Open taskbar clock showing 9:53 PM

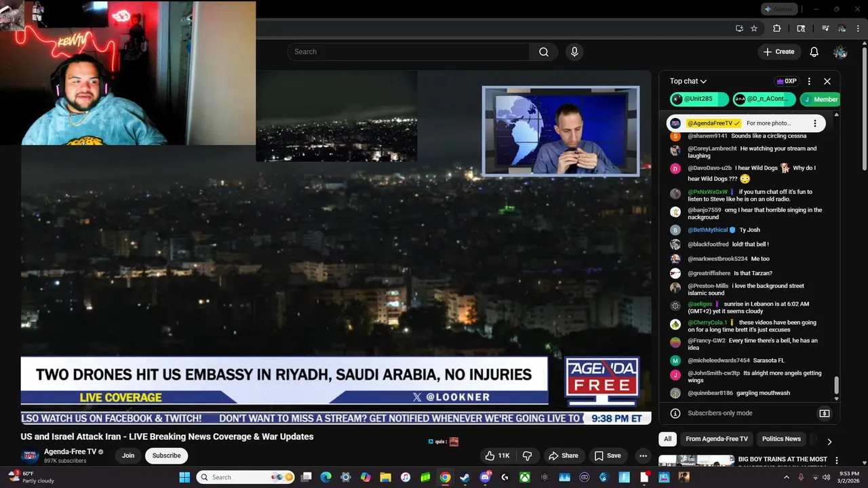click(848, 477)
